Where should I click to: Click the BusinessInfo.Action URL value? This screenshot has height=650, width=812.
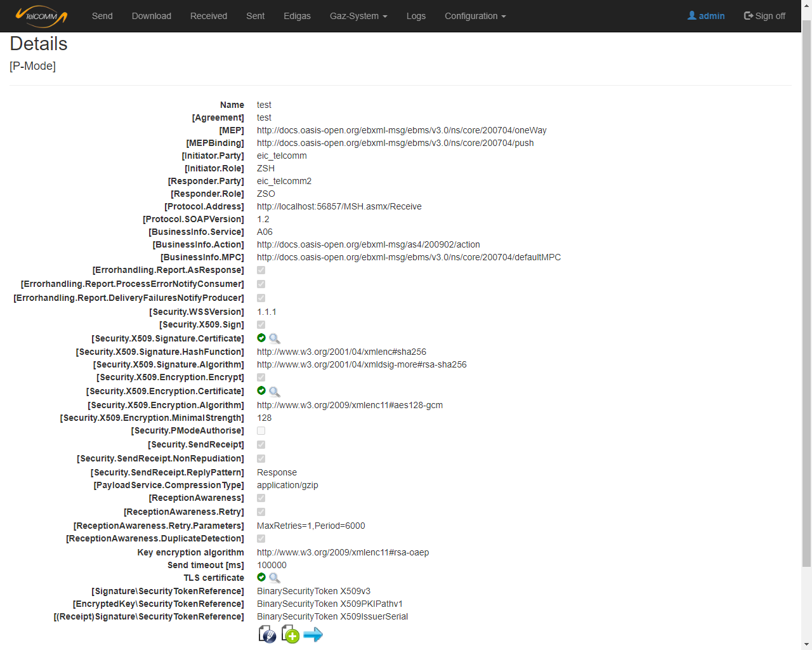pos(369,244)
